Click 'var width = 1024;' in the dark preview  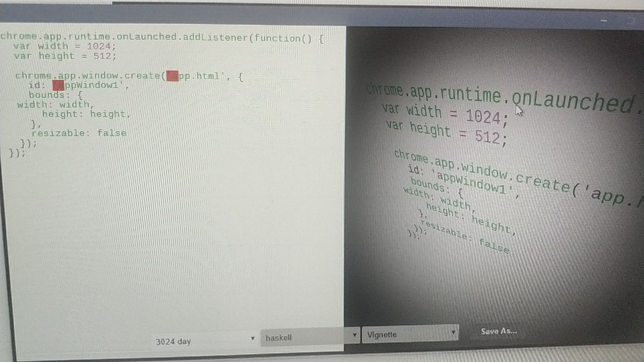[445, 115]
